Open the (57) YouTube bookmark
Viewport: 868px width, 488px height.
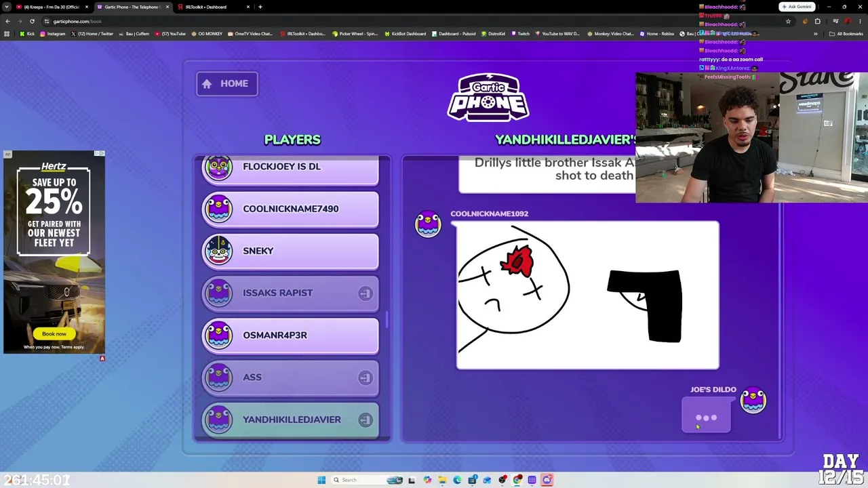(x=170, y=34)
